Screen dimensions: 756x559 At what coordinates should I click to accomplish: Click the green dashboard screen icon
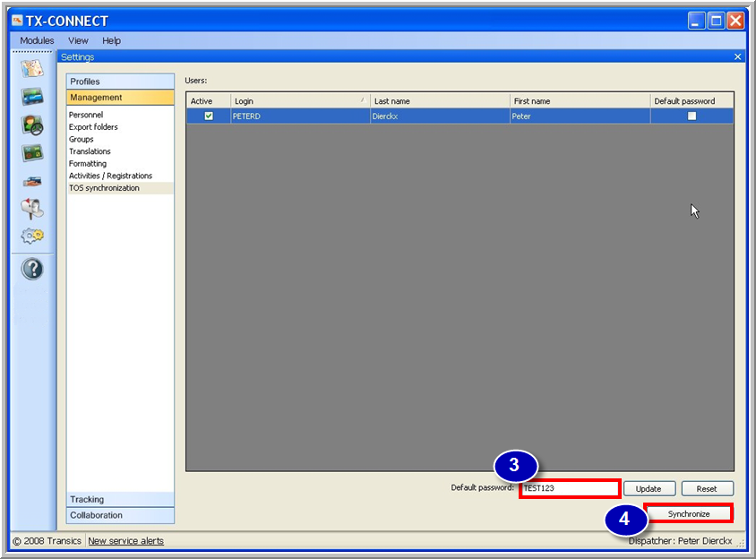(32, 152)
